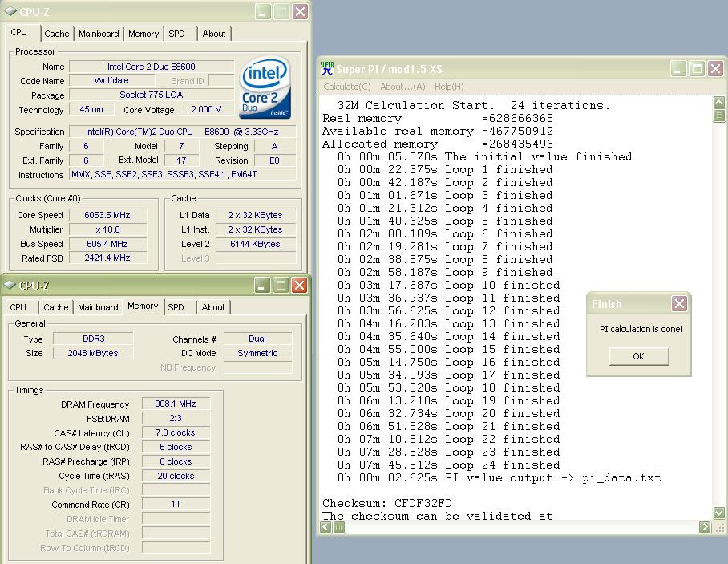This screenshot has height=564, width=728.
Task: Click the Command Rate value '1T'
Action: [x=176, y=504]
